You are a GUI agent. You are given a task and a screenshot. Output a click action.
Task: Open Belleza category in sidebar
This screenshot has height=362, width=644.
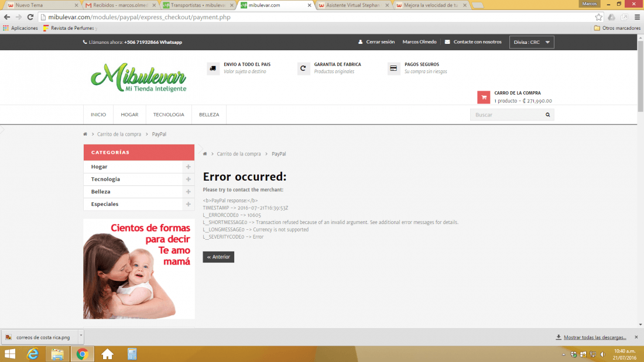(x=101, y=192)
